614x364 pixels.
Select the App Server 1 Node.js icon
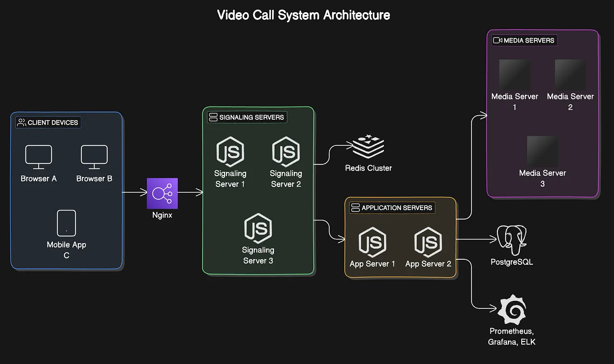(373, 242)
